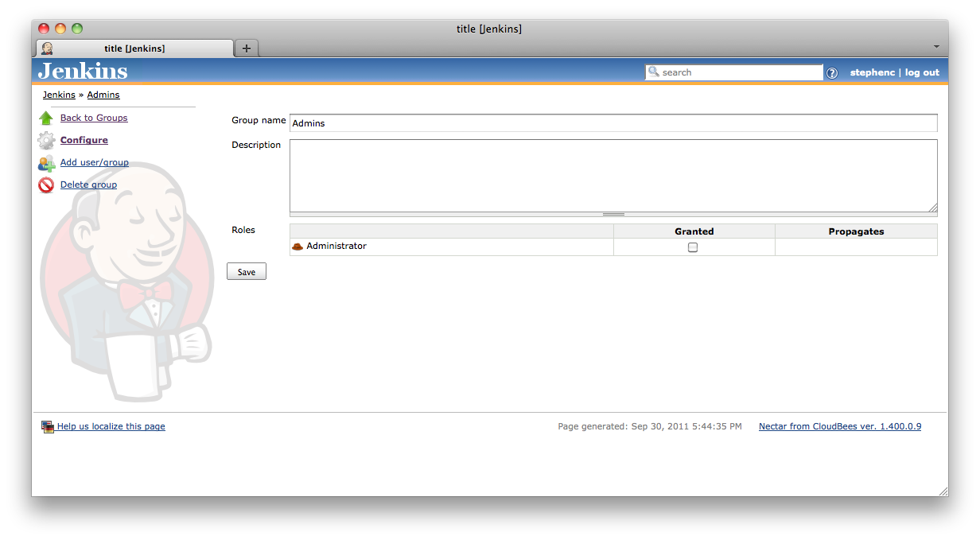Click the red Delete group icon

(x=46, y=185)
